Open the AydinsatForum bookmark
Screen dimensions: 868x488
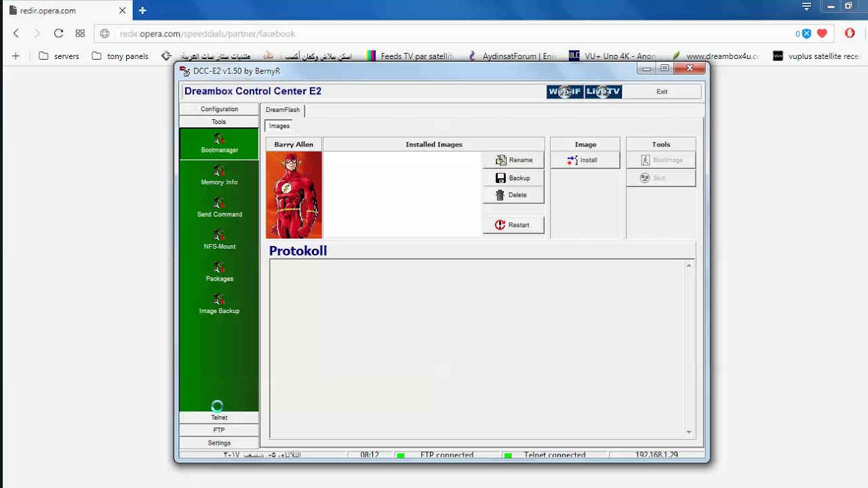coord(512,56)
